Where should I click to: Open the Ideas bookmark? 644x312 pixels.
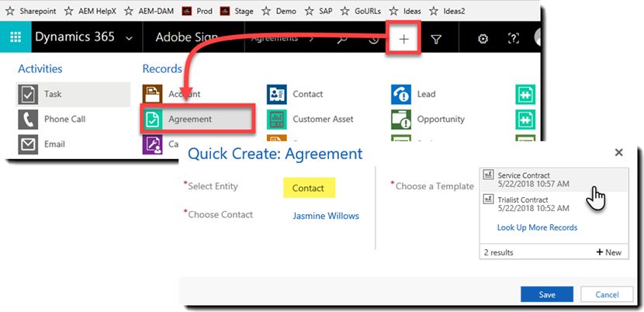click(x=405, y=11)
